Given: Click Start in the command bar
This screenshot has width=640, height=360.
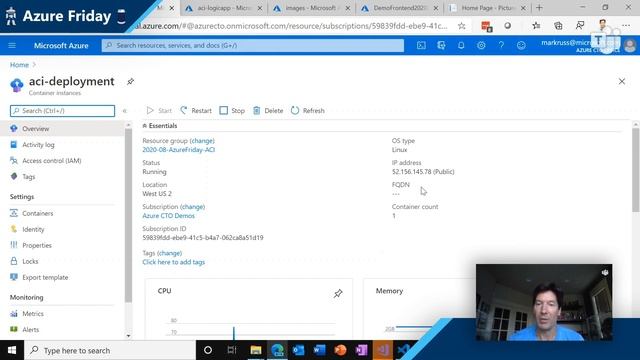Looking at the screenshot, I should [x=159, y=111].
